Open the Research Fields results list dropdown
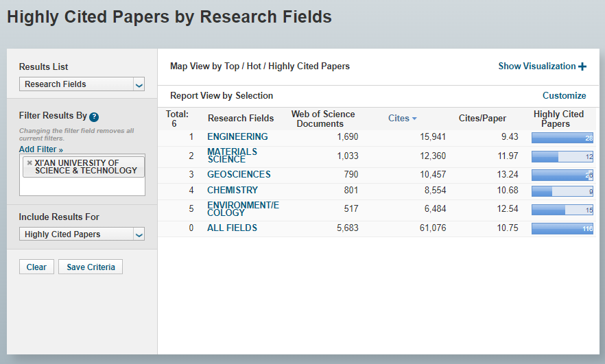This screenshot has width=605, height=364. coord(82,84)
